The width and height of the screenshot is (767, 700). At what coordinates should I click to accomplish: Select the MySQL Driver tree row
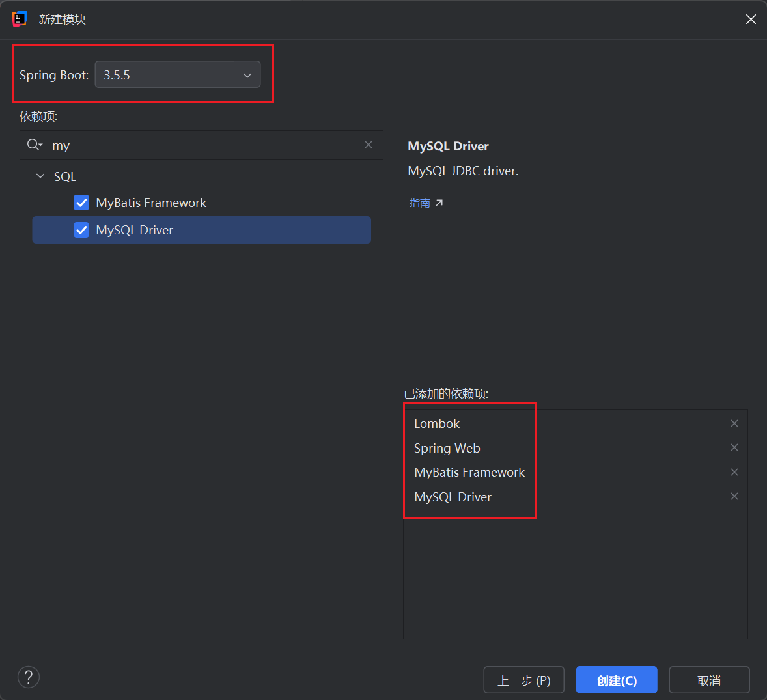pos(202,230)
